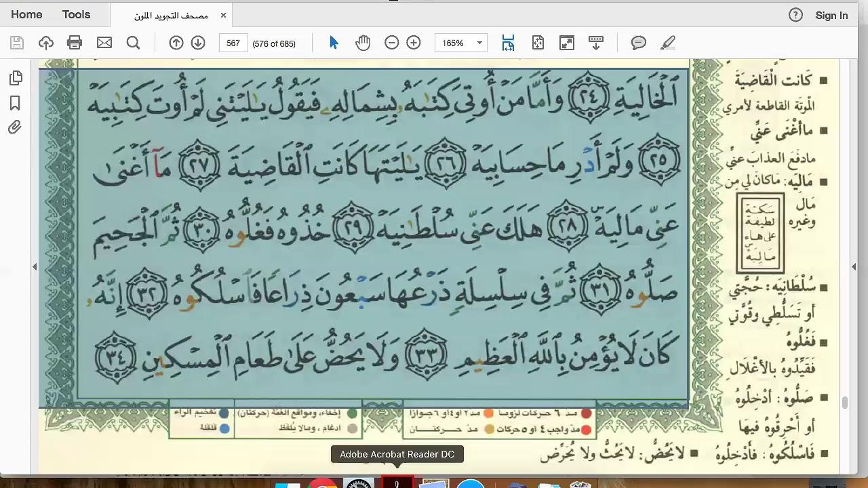This screenshot has width=868, height=488.
Task: Select the مصحف التجويد الملون document tab
Action: (x=171, y=15)
